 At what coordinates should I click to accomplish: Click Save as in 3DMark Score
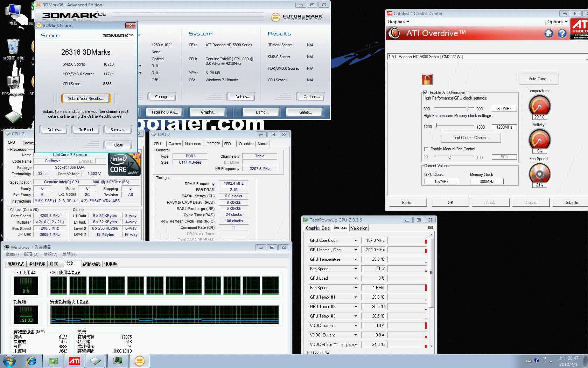point(119,130)
